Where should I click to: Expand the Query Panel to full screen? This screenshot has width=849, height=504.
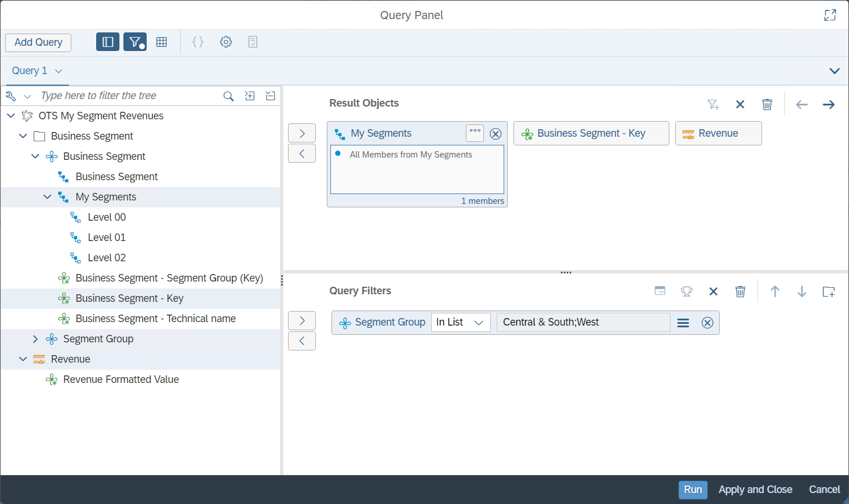(x=830, y=15)
